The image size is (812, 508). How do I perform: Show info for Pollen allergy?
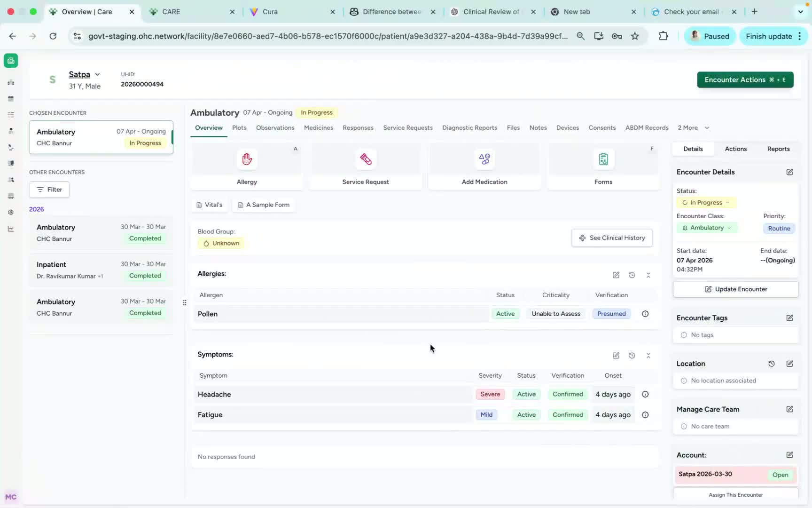coord(645,314)
